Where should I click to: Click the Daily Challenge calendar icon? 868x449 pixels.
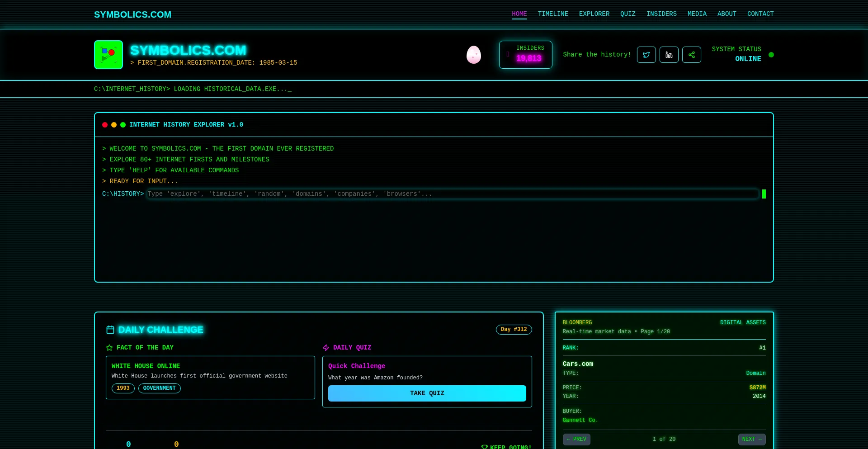[110, 330]
